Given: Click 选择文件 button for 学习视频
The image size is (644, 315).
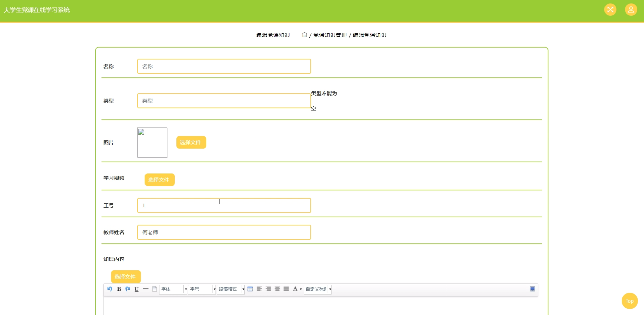Looking at the screenshot, I should point(159,180).
